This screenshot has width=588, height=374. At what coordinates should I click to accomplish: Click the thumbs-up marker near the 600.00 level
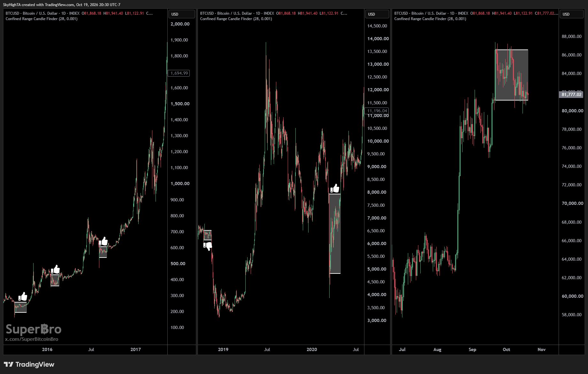pyautogui.click(x=103, y=242)
